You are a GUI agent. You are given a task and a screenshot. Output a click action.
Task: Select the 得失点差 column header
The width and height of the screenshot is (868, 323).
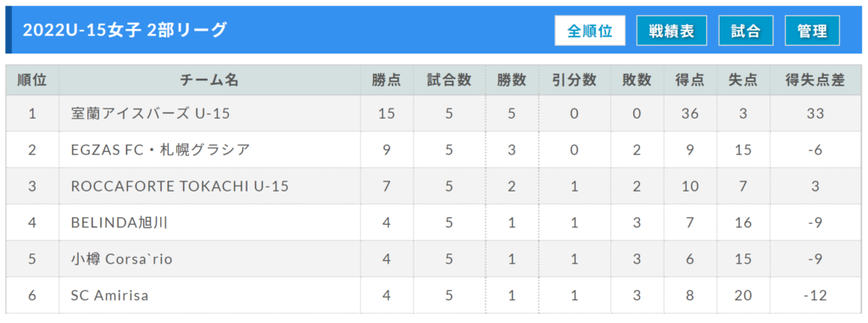tap(815, 81)
